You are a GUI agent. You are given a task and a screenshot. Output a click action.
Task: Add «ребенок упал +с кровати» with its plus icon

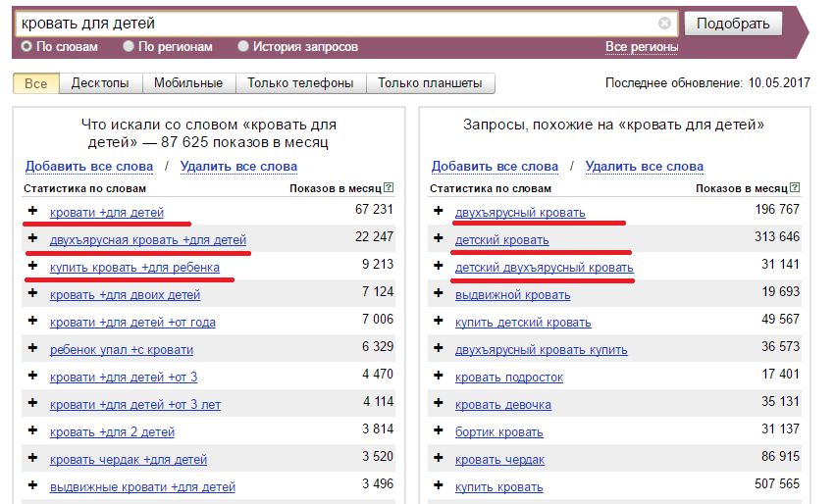32,348
